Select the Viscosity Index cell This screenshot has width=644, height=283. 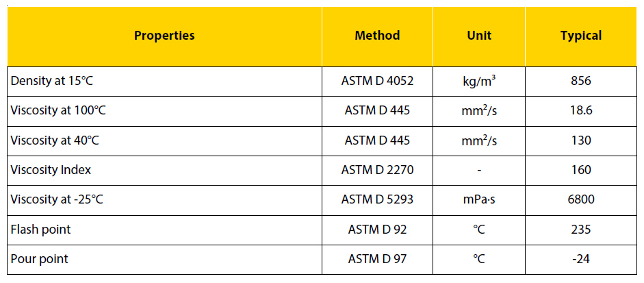tap(164, 171)
